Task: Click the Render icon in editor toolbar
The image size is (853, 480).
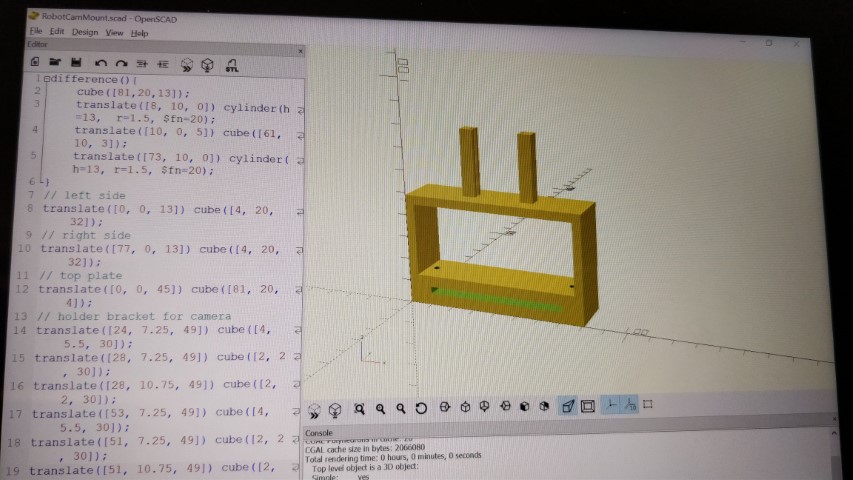Action: coord(208,65)
